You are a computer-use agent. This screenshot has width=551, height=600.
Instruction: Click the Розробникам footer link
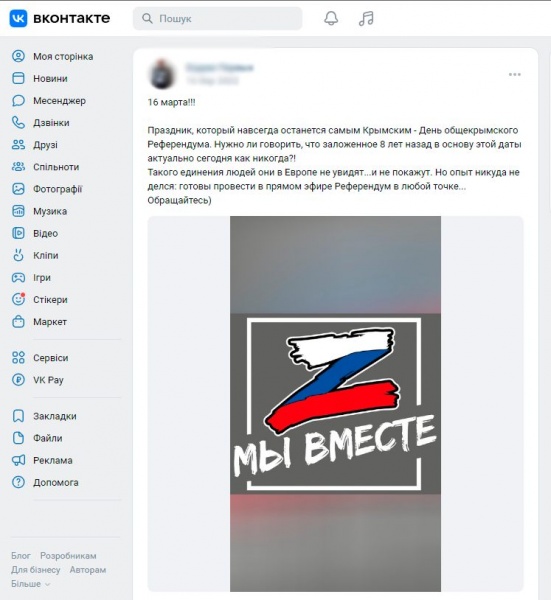click(68, 556)
